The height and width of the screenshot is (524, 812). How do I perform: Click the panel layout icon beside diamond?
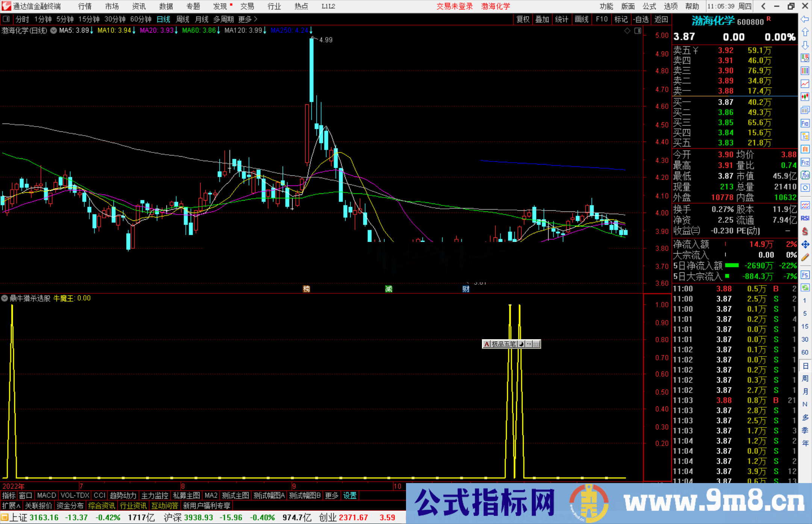[638, 31]
